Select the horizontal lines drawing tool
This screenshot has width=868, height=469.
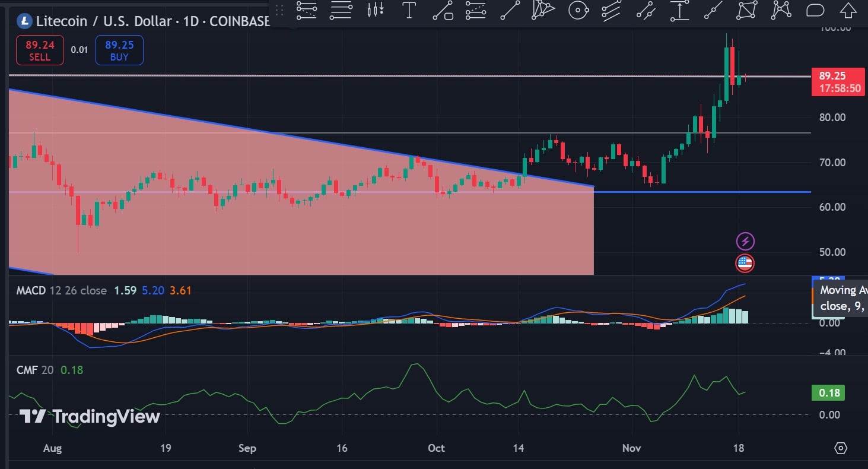(341, 10)
